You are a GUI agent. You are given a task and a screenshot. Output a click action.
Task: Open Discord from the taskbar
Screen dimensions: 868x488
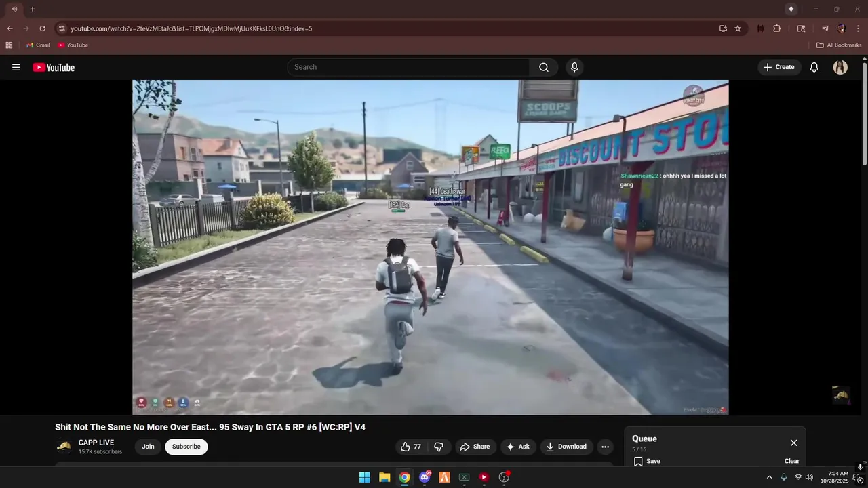tap(425, 477)
